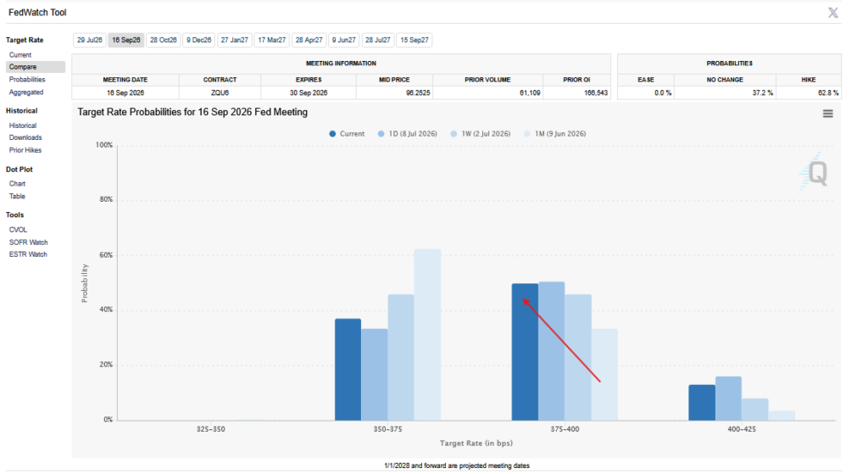Select Probabilities in the sidebar
This screenshot has width=868, height=474.
27,80
